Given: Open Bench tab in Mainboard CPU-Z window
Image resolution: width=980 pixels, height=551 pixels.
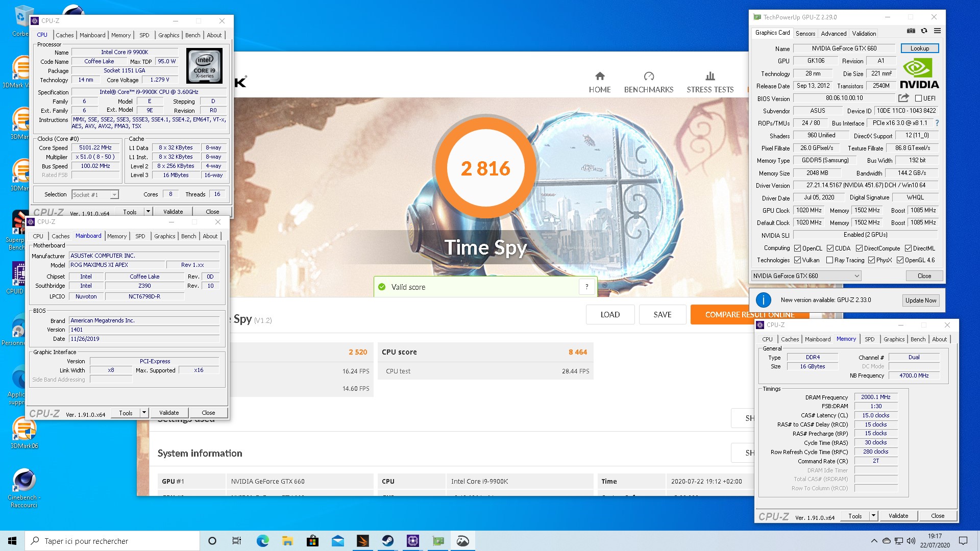Looking at the screenshot, I should click(x=188, y=236).
